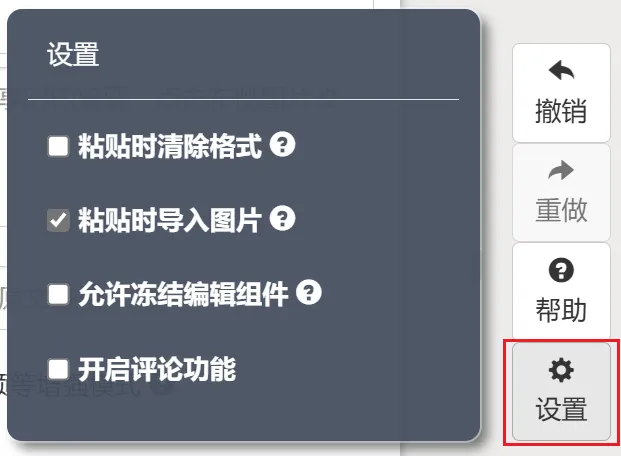Image resolution: width=621 pixels, height=456 pixels.
Task: Click the gear icon in the sidebar
Action: (561, 370)
